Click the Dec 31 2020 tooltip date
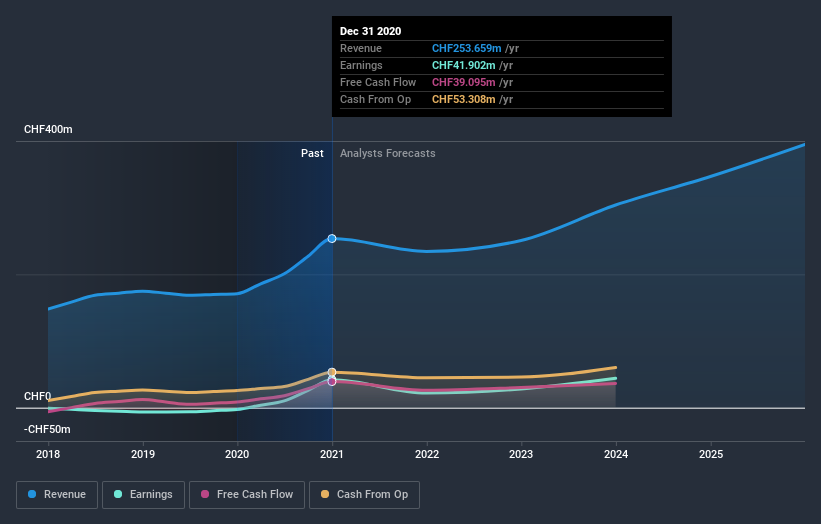Viewport: 821px width, 524px height. point(370,31)
